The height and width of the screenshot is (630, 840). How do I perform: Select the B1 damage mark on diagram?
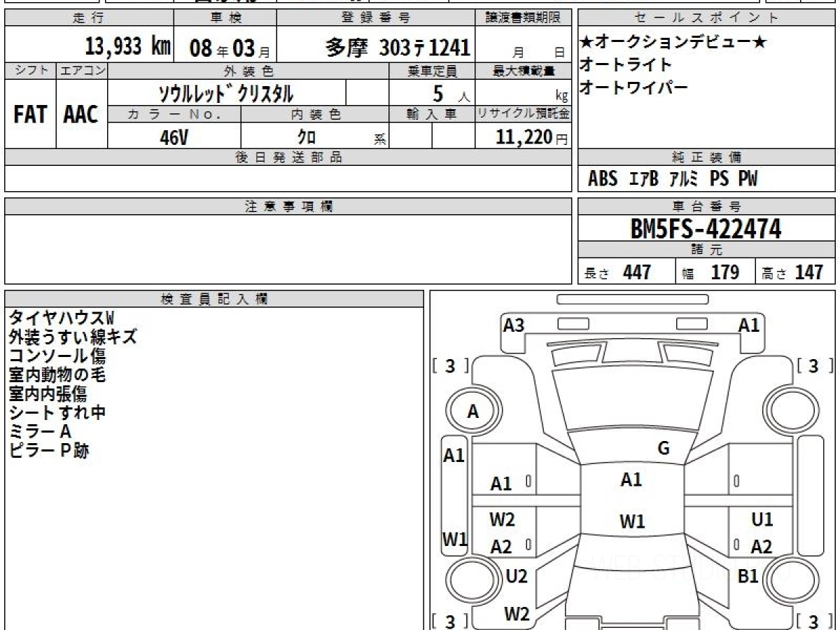pyautogui.click(x=748, y=576)
